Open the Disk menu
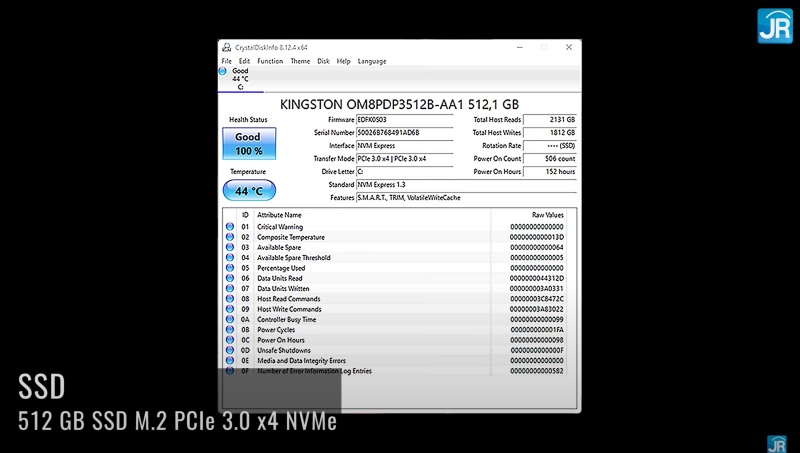Screen dimensions: 800x453 pos(324,61)
